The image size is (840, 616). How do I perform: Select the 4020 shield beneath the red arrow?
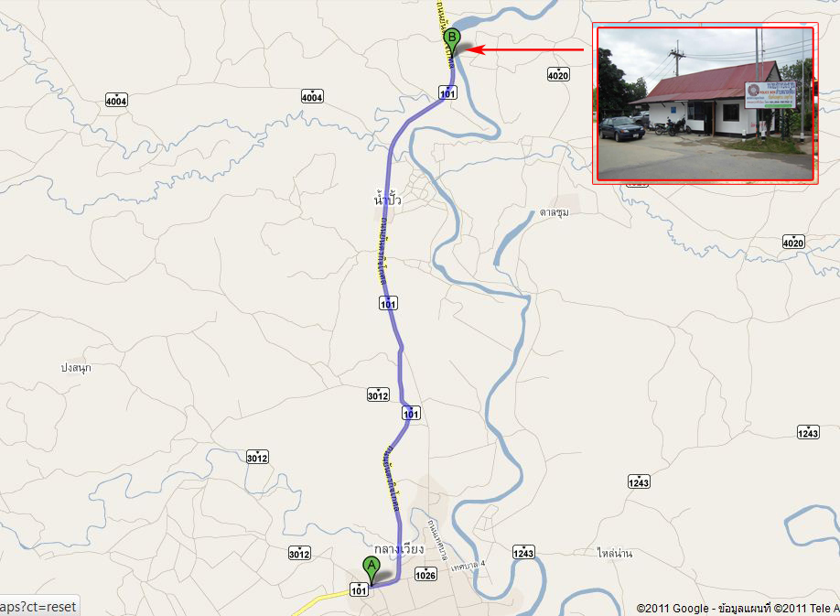(557, 74)
